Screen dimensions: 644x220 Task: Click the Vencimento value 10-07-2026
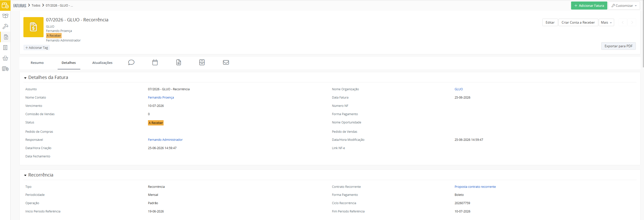156,106
